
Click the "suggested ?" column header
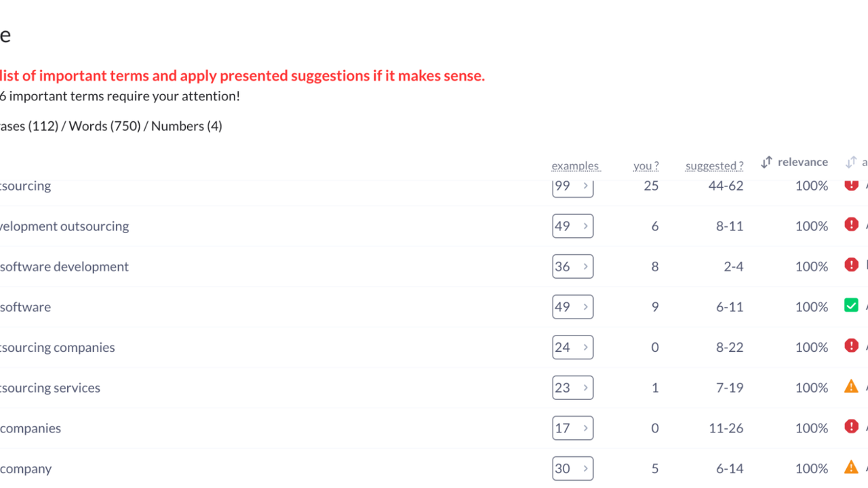714,166
